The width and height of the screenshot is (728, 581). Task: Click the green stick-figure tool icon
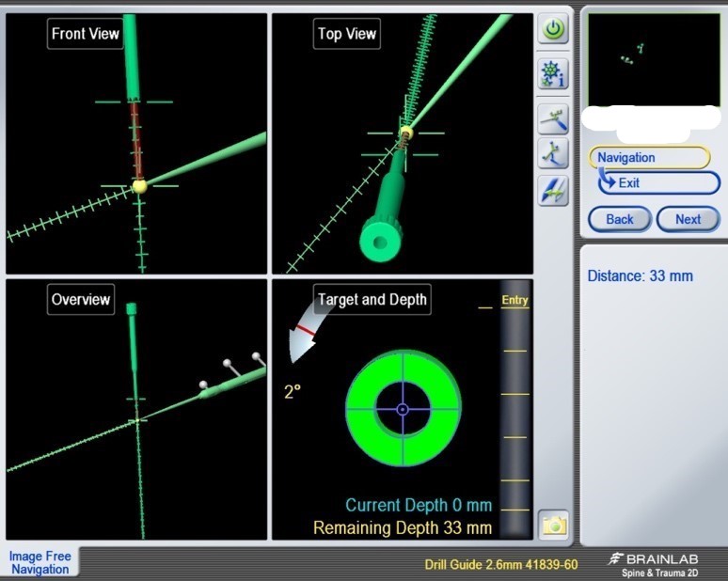(x=553, y=153)
